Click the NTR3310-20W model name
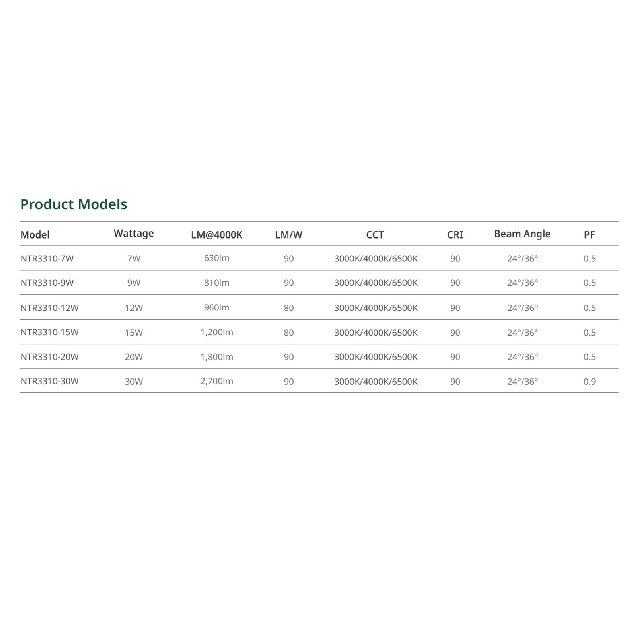 click(x=49, y=357)
